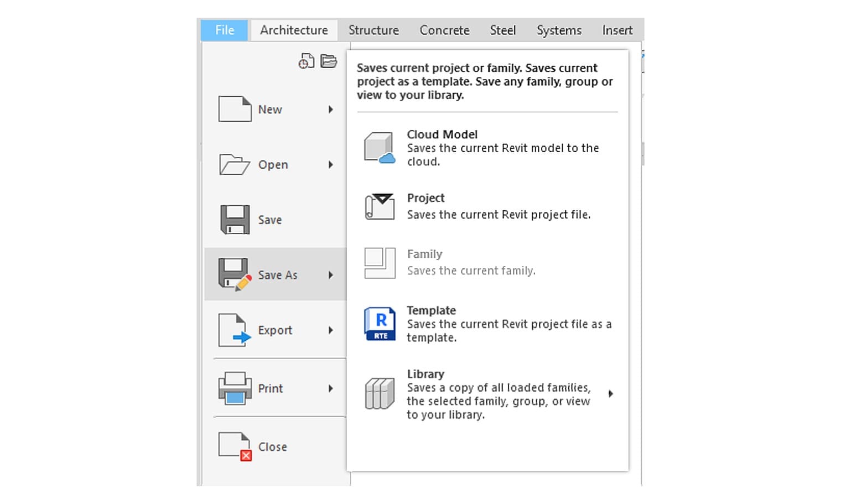The width and height of the screenshot is (841, 504).
Task: Select Template save option
Action: point(487,324)
